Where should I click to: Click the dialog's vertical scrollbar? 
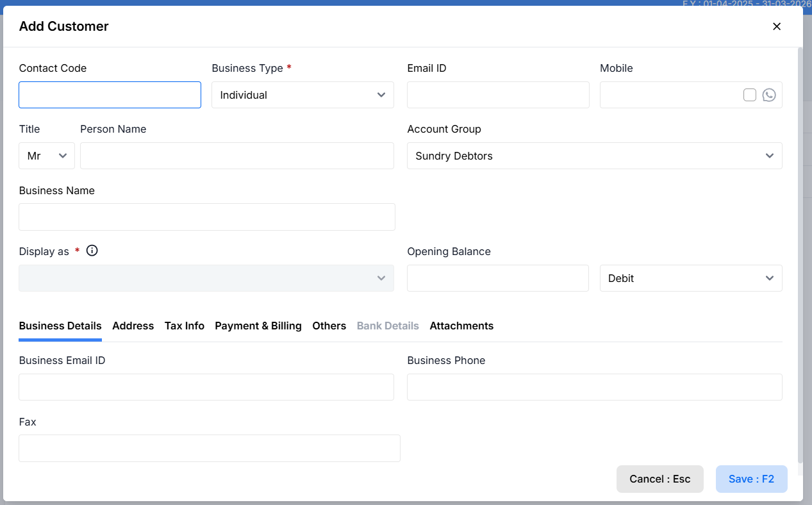coord(799,256)
